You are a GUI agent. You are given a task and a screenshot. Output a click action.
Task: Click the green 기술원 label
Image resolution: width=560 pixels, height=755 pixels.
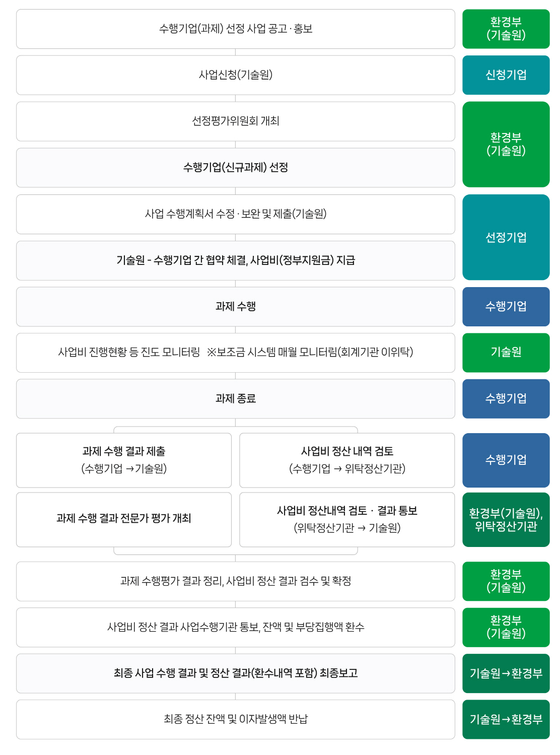coord(506,353)
